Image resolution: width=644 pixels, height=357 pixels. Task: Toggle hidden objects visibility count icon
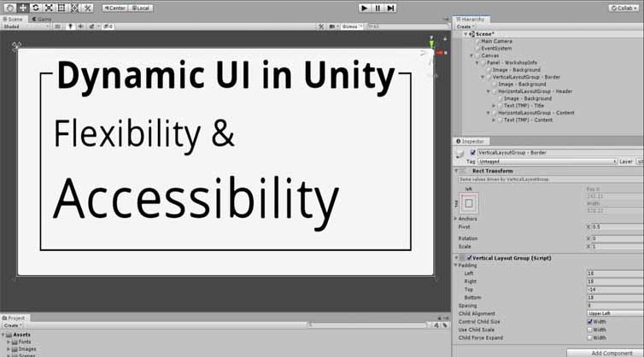(x=108, y=26)
